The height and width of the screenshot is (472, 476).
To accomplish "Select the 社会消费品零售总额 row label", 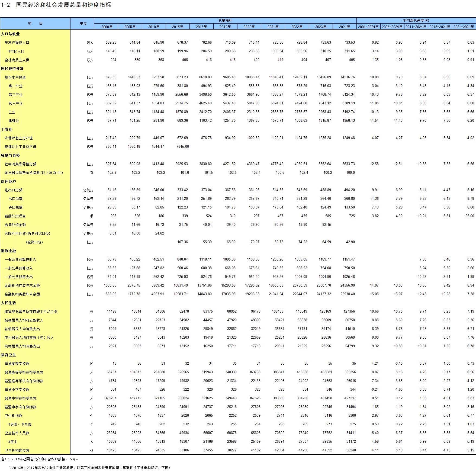I will tap(20, 164).
